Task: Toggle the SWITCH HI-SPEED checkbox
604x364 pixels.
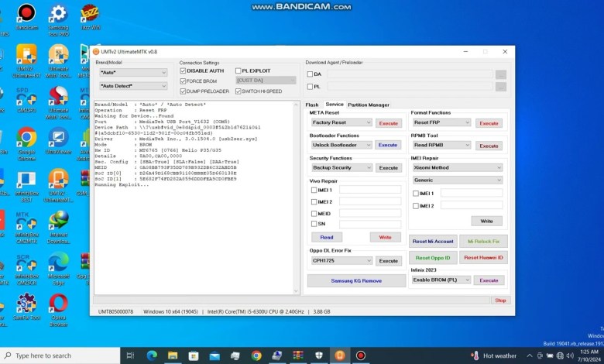Action: pos(238,91)
